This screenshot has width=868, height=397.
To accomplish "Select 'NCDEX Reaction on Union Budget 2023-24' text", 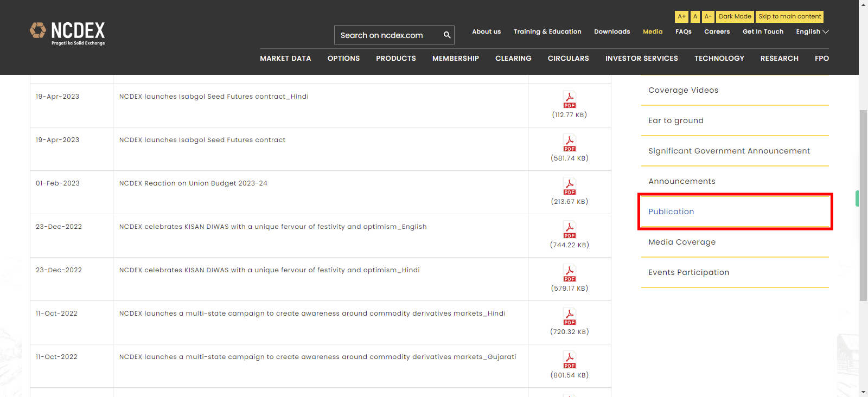I will tap(193, 183).
